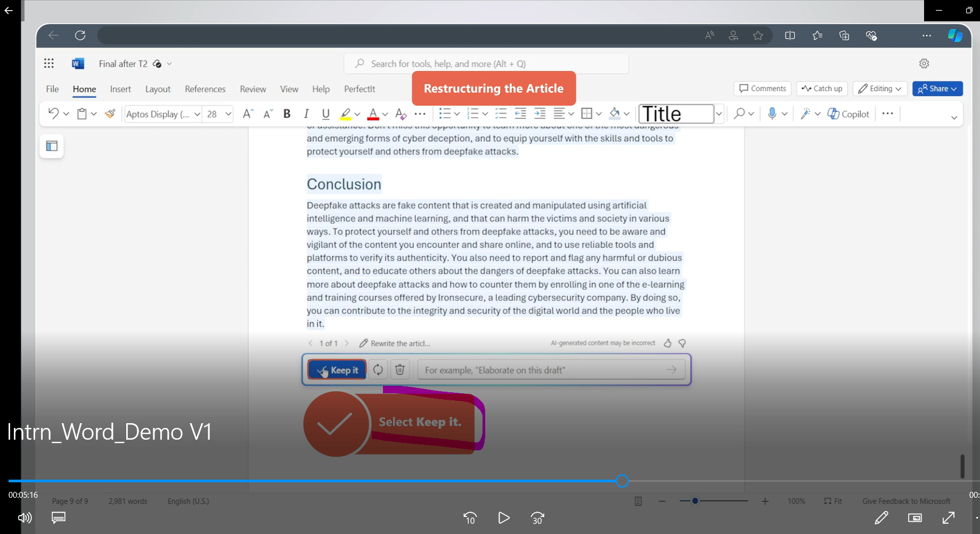Screen dimensions: 980x534
Task: Open the document name chevron dropdown
Action: click(169, 63)
